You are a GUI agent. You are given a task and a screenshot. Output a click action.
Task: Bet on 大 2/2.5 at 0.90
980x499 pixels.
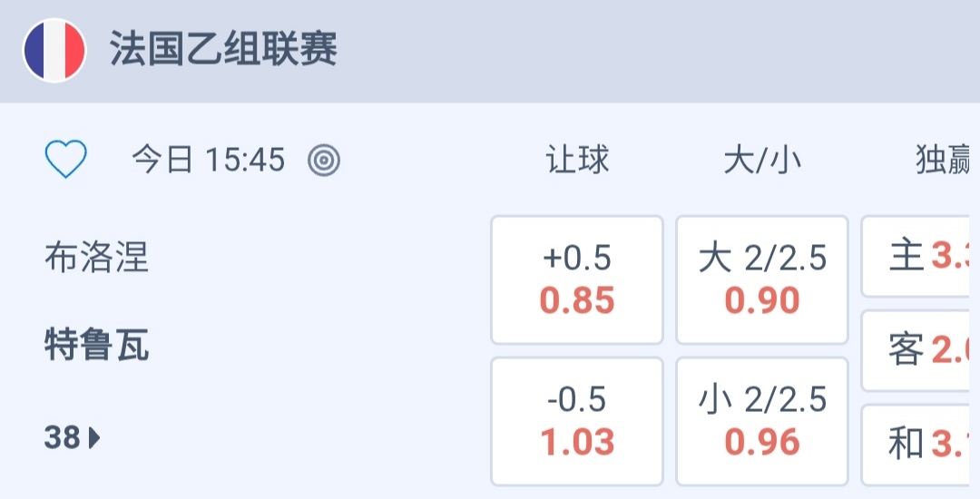(x=762, y=279)
